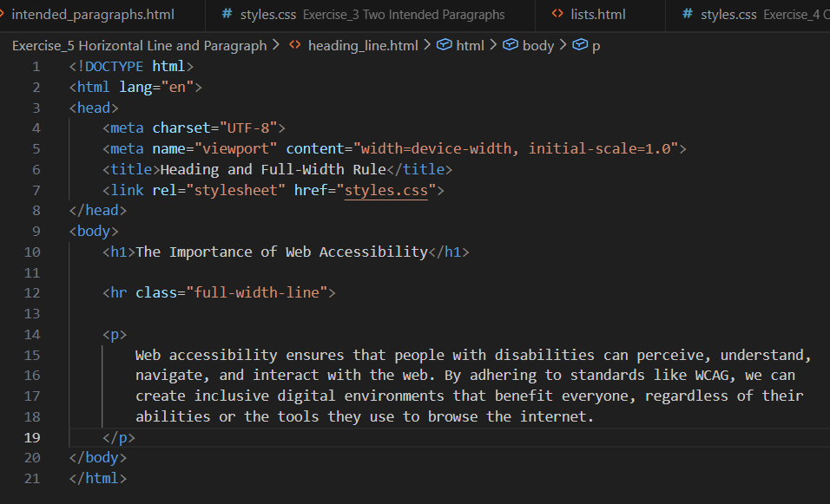Screen dimensions: 830x504
Task: Follow the styles.css href link
Action: tap(386, 190)
